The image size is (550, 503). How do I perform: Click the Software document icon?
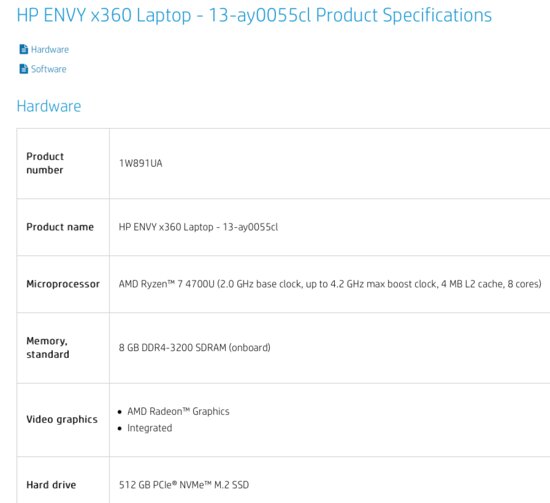click(x=24, y=69)
